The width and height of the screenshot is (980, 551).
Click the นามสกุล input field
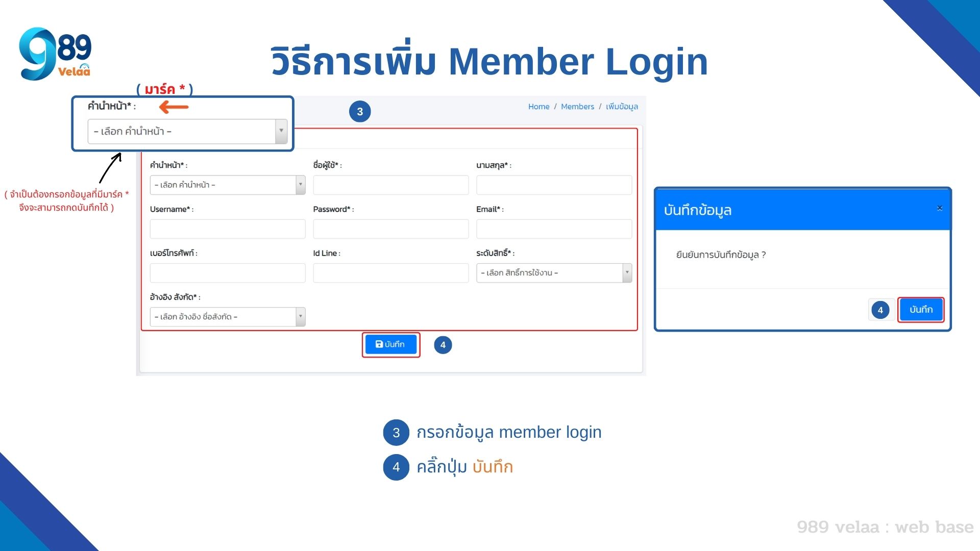point(554,185)
